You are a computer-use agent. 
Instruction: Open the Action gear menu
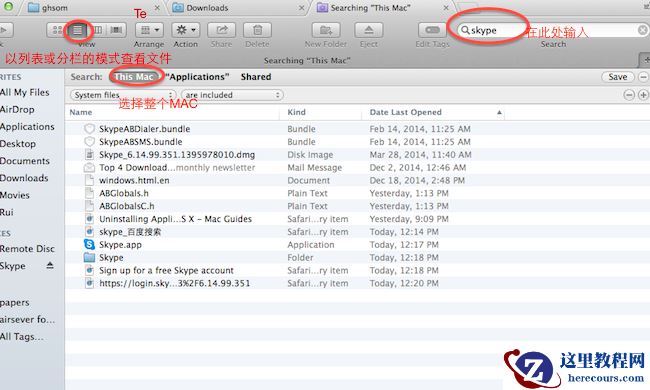tap(186, 30)
